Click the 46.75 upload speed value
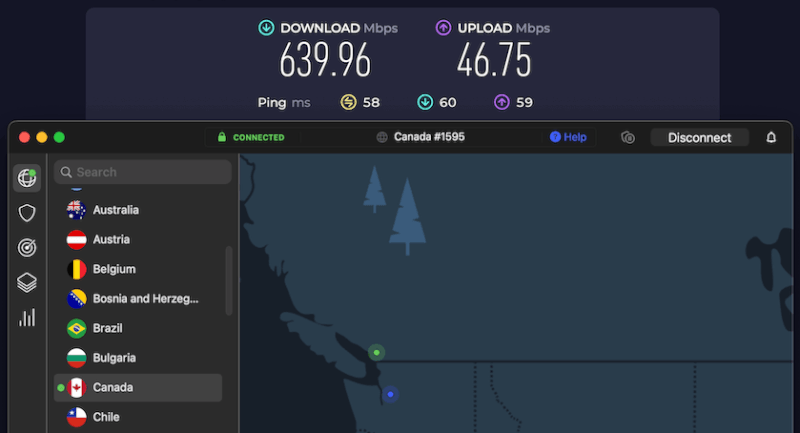Image resolution: width=800 pixels, height=433 pixels. (494, 60)
